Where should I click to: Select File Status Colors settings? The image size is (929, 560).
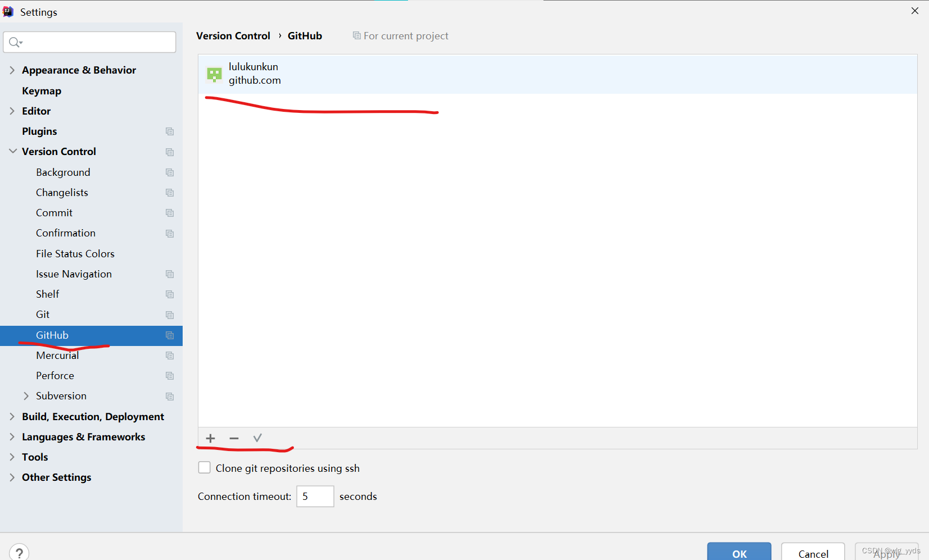point(75,254)
